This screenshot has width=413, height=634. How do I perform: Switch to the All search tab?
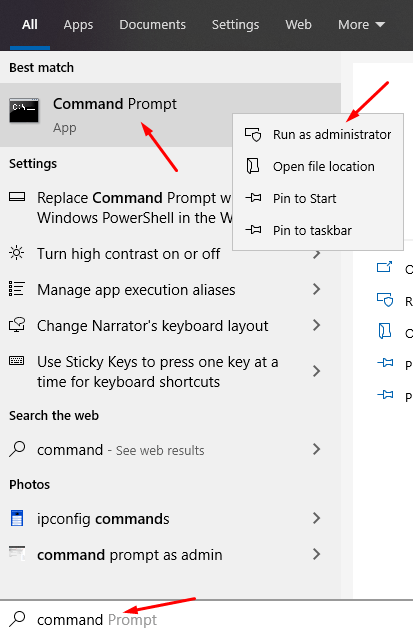click(30, 25)
